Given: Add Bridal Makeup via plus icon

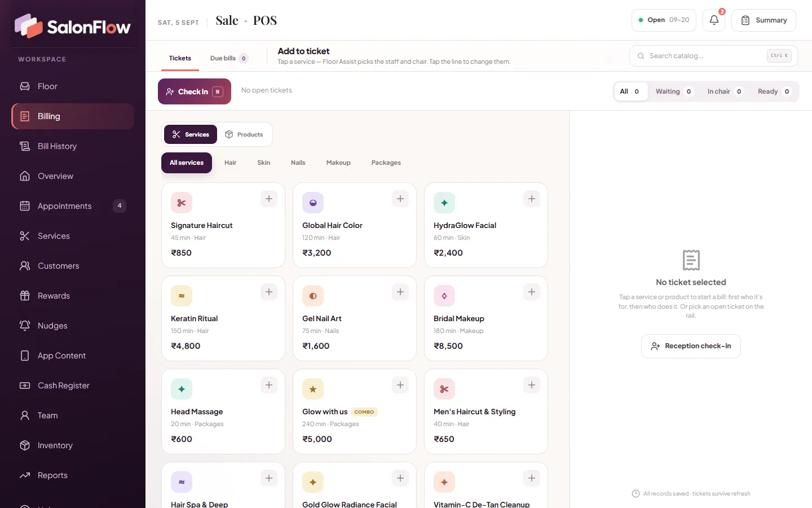Looking at the screenshot, I should [x=532, y=292].
